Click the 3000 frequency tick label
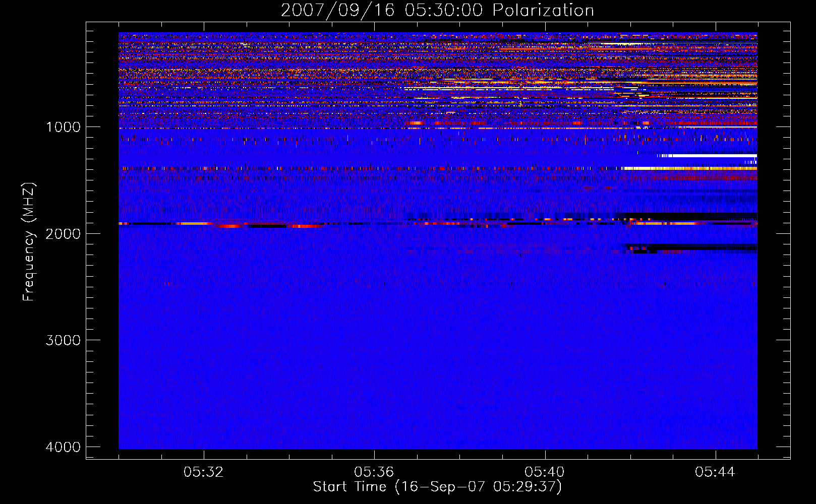 coord(63,340)
